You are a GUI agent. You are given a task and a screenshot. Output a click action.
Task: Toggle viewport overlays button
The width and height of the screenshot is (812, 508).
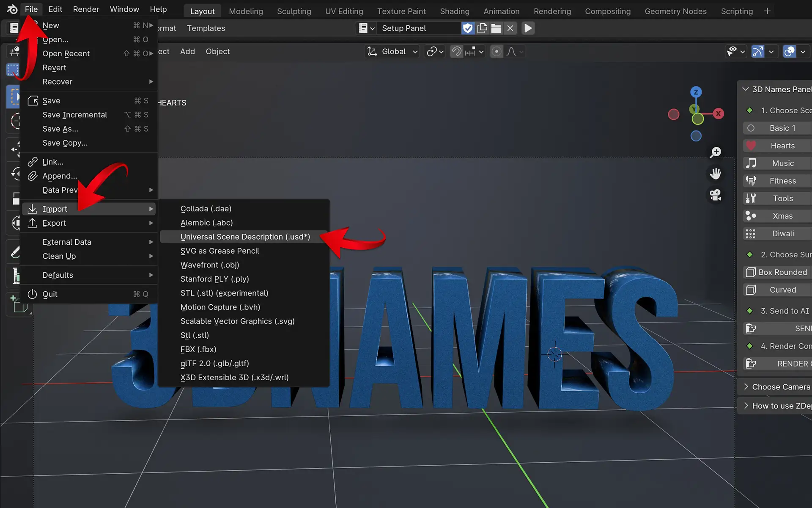790,52
